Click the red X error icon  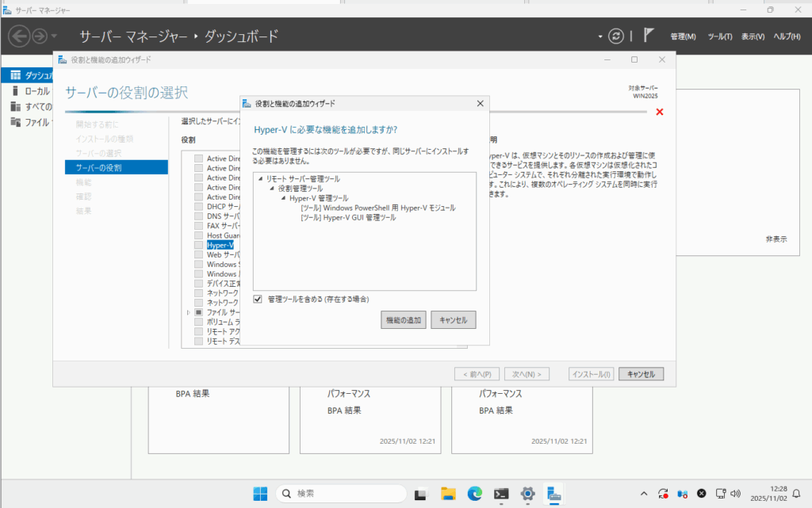point(660,112)
